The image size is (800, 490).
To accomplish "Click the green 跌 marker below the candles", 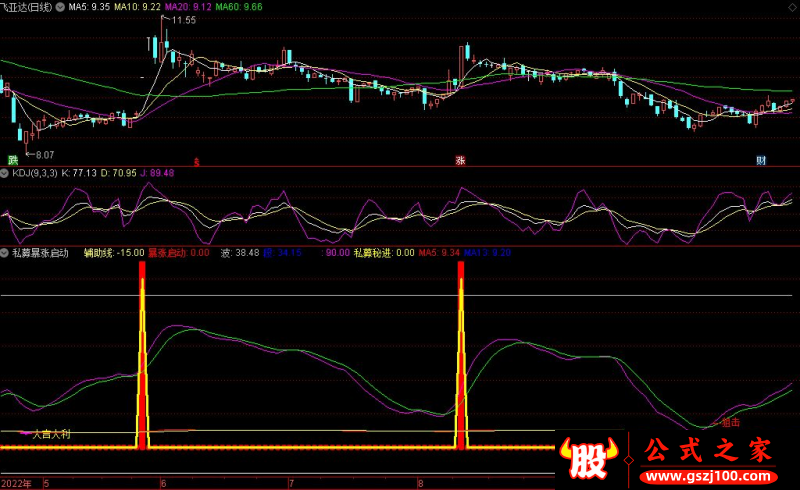I will click(x=14, y=160).
